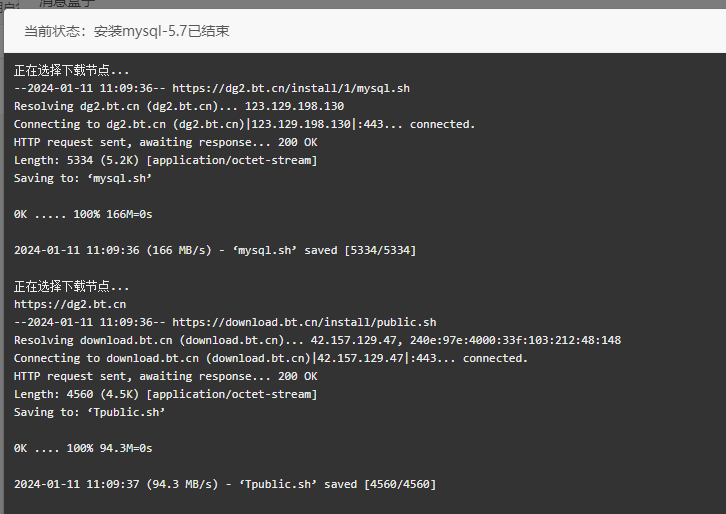Click the 100% 94.3M=0s progress line

pyautogui.click(x=83, y=448)
